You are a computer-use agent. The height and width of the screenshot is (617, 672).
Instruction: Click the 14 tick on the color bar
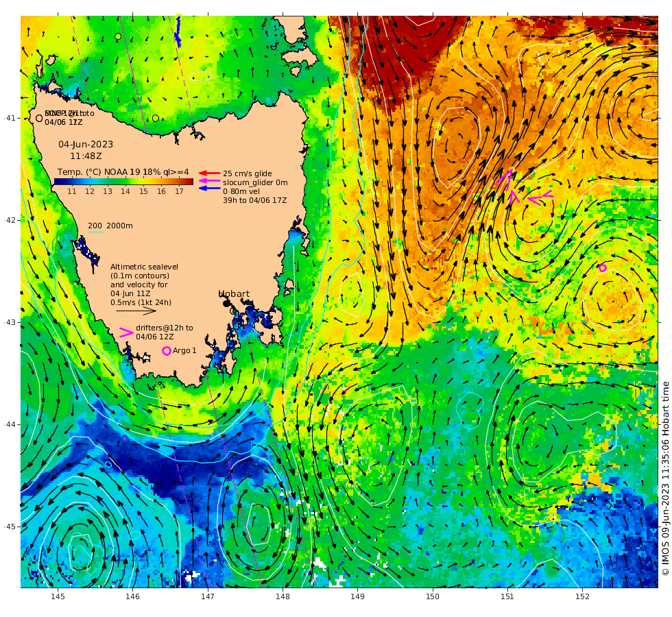pyautogui.click(x=125, y=191)
